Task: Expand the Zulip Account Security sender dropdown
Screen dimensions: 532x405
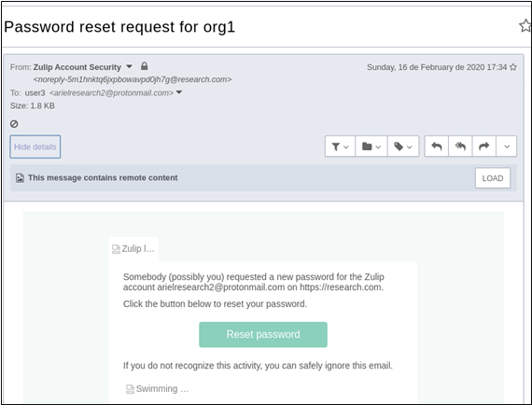Action: click(130, 66)
